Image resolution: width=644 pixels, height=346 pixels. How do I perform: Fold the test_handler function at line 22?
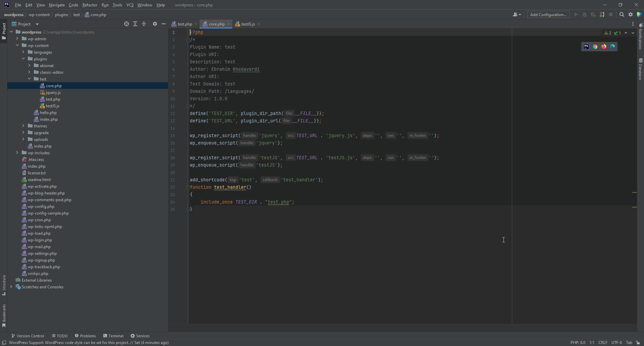188,187
